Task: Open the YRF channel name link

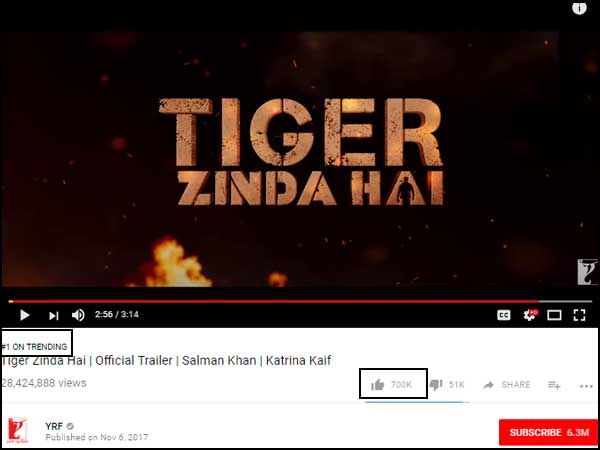Action: coord(54,426)
